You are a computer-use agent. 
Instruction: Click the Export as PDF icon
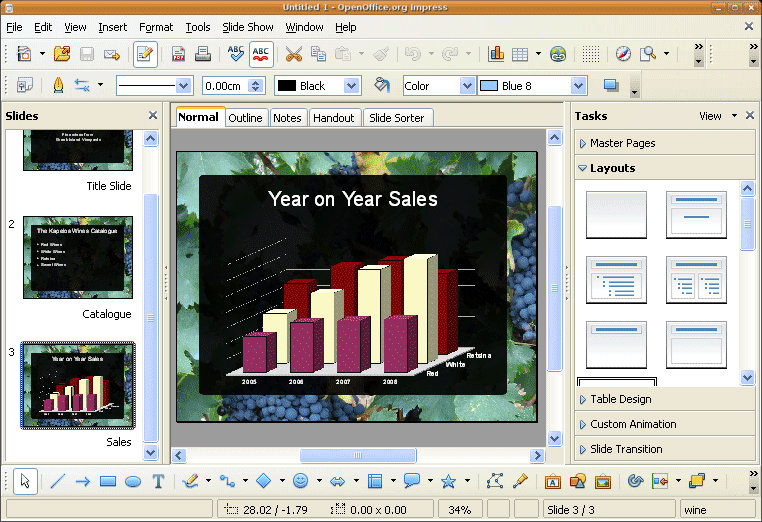(x=179, y=54)
